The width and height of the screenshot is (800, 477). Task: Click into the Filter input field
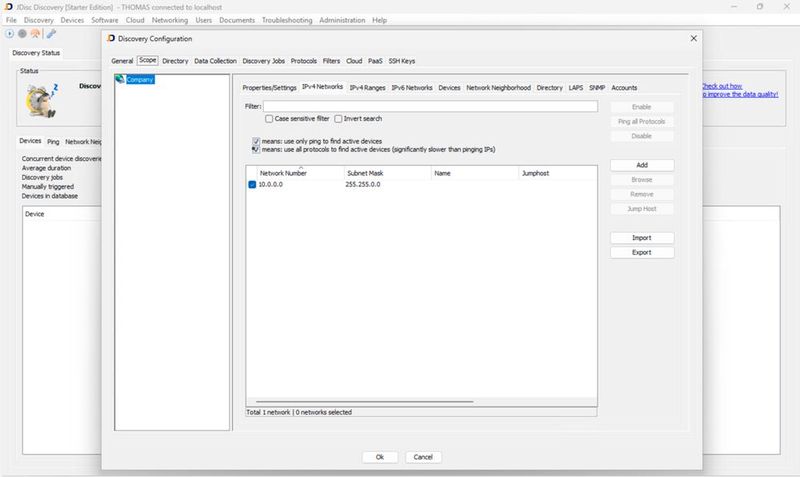point(430,106)
